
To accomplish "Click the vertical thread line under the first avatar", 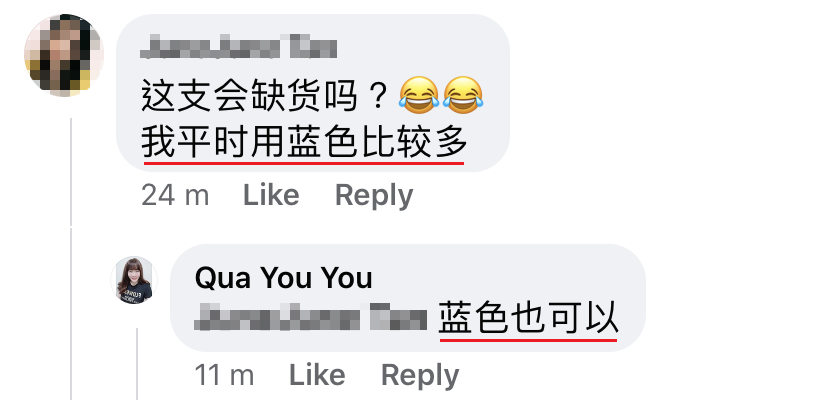I will 71,259.
